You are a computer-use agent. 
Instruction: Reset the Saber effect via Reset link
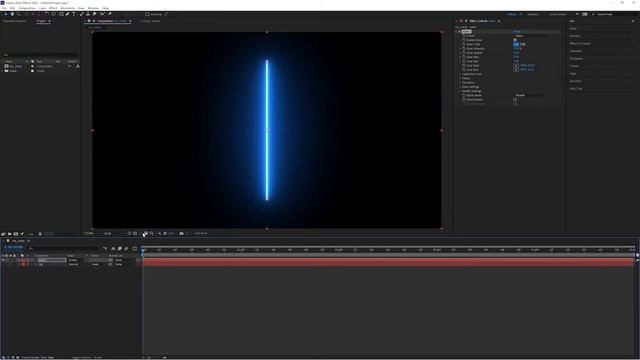pyautogui.click(x=517, y=31)
